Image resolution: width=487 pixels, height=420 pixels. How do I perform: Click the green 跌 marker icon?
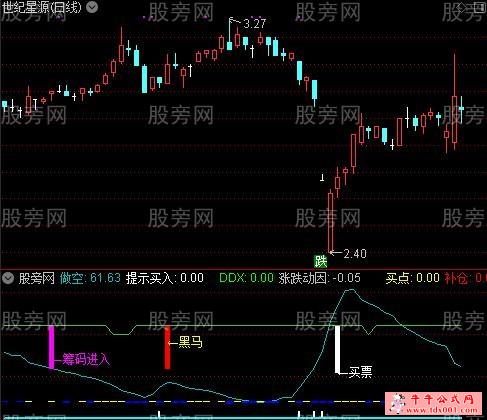pyautogui.click(x=321, y=261)
